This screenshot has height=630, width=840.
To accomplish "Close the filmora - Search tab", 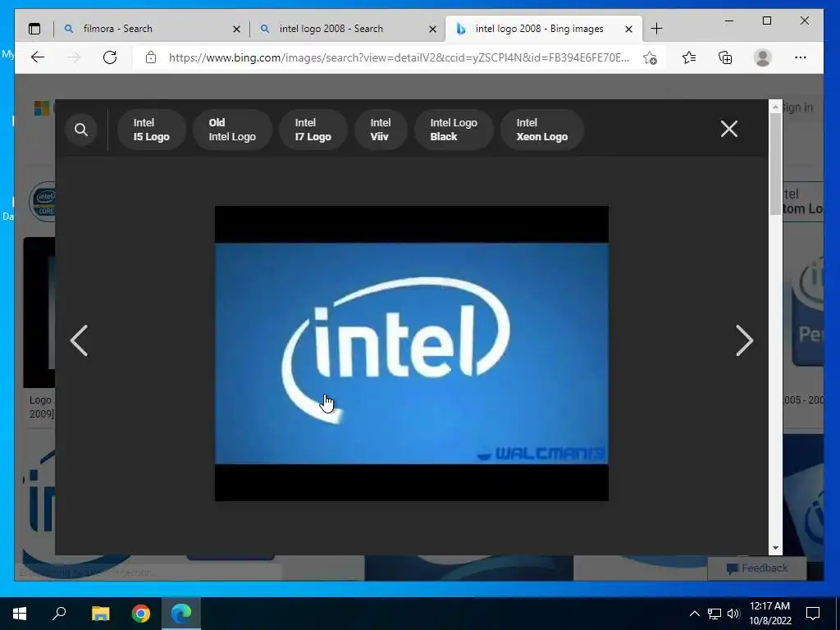I will click(236, 29).
